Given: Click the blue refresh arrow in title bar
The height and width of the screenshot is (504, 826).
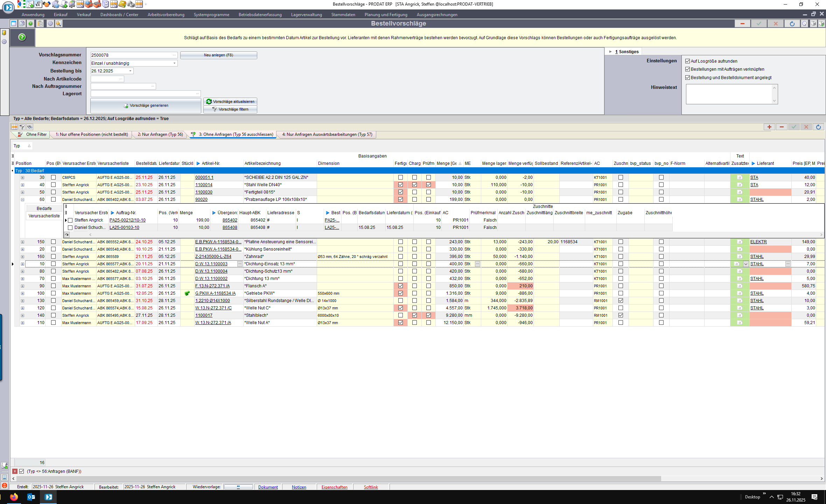Looking at the screenshot, I should point(792,23).
